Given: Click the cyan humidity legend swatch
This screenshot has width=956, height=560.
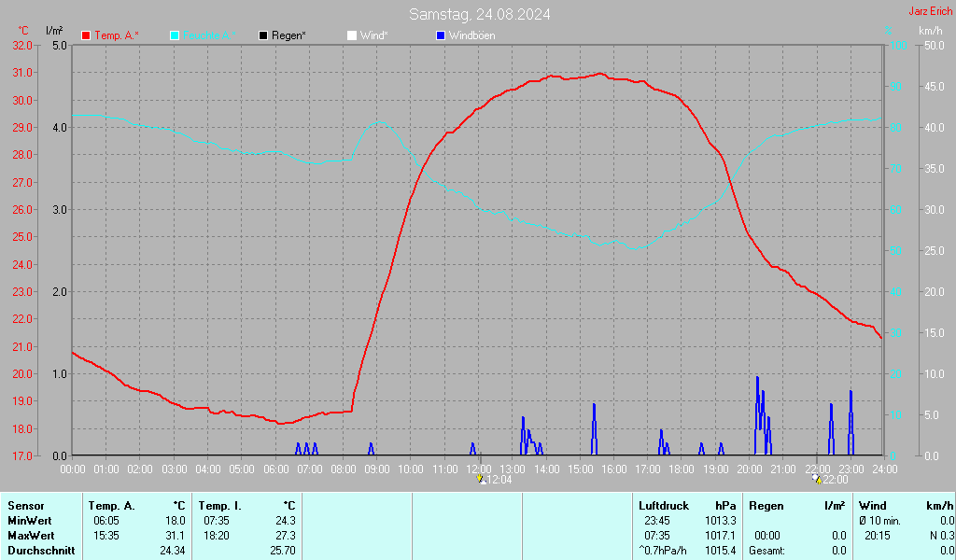Looking at the screenshot, I should pos(175,35).
